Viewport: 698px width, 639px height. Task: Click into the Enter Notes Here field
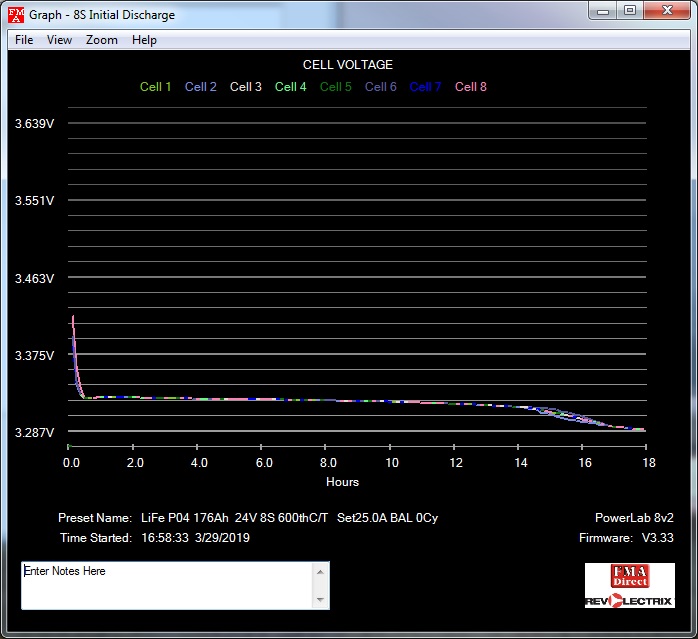[166, 585]
